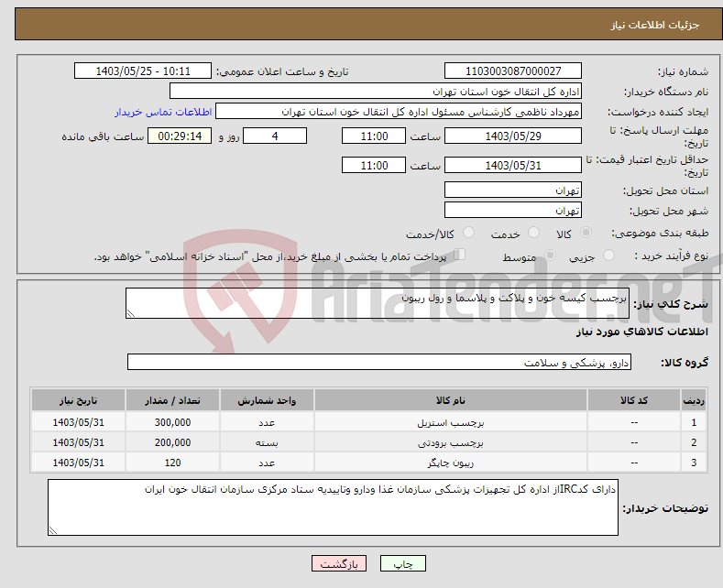Image resolution: width=723 pixels, height=588 pixels.
Task: Click the price validity time 11:00 field
Action: point(374,165)
